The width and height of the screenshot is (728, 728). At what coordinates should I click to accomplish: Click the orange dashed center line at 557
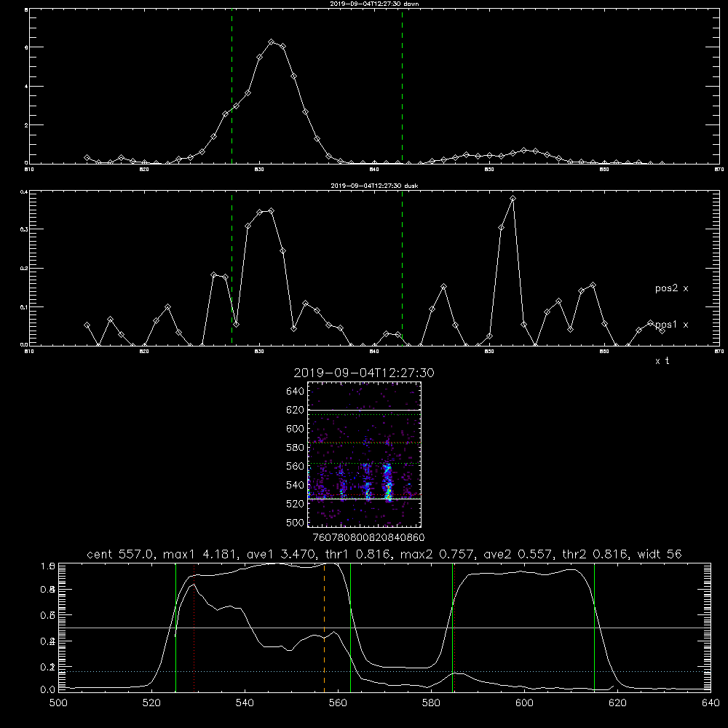tap(324, 627)
